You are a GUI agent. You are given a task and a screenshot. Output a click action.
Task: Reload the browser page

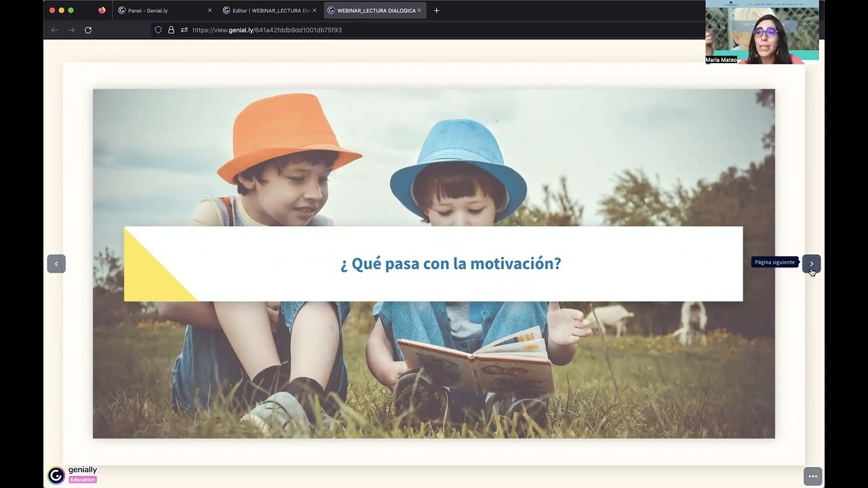87,30
